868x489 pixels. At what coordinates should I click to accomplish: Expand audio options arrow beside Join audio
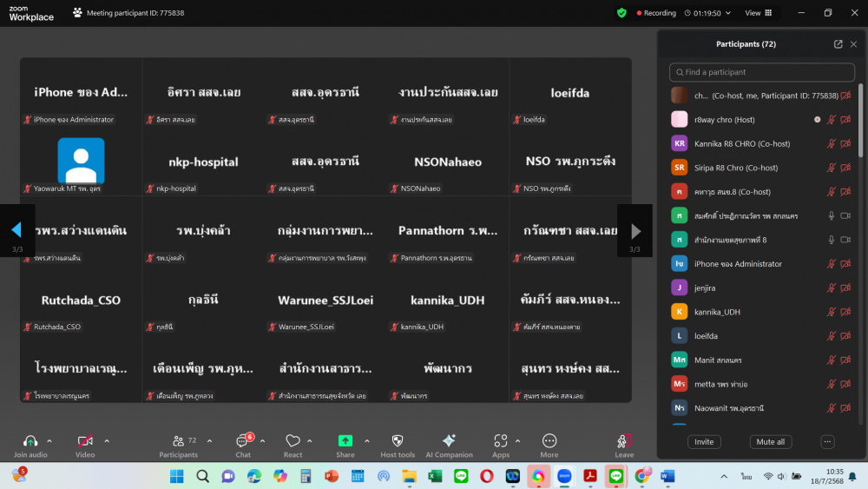[x=49, y=441]
